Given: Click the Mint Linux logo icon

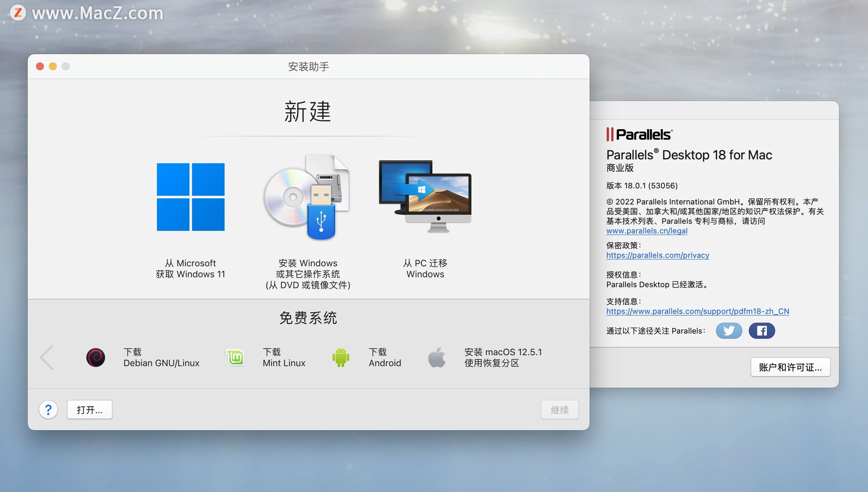Looking at the screenshot, I should (x=235, y=357).
